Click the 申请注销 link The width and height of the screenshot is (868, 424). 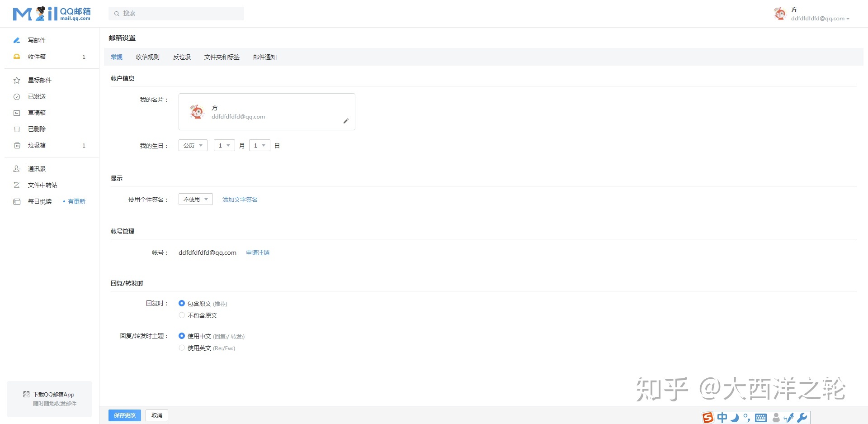click(258, 252)
